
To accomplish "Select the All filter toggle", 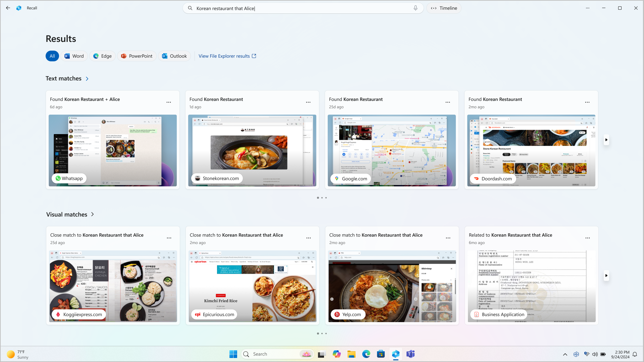I will [x=52, y=56].
